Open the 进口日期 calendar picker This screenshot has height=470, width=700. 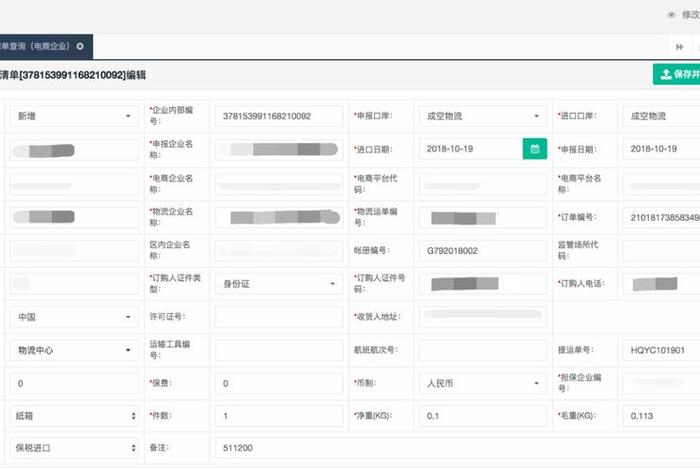pos(535,149)
